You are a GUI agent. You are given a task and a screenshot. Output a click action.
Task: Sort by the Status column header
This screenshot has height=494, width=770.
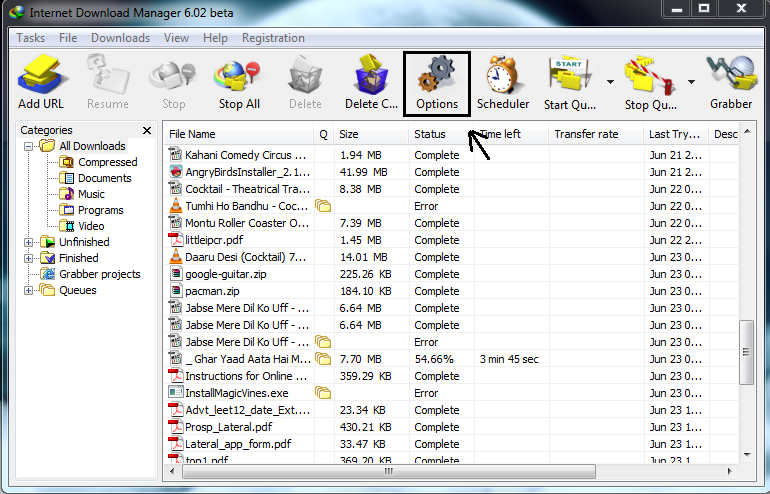[441, 134]
